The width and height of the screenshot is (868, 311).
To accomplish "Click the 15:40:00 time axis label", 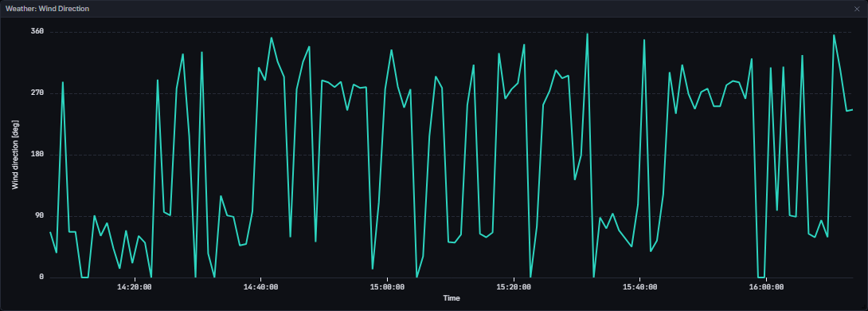I will pyautogui.click(x=640, y=286).
